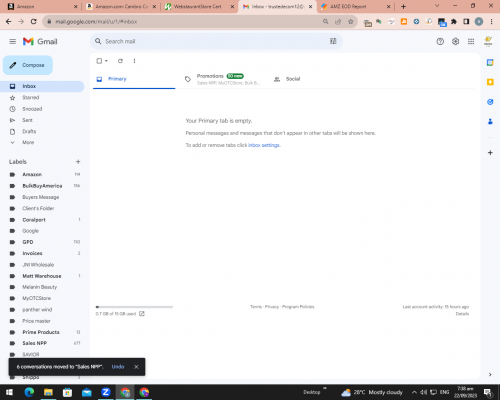Screen dimensions: 500x400
Task: Refresh the inbox
Action: pos(120,61)
